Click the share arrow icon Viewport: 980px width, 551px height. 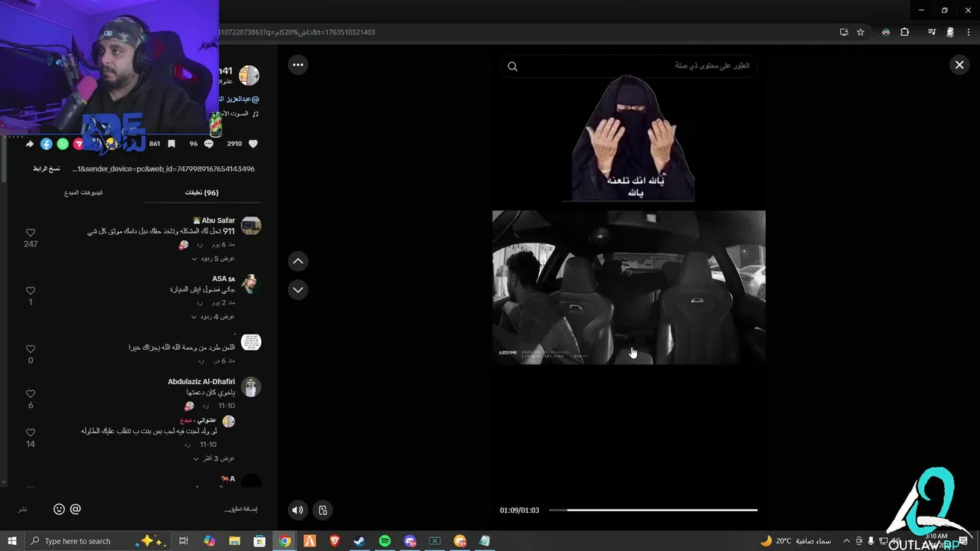30,143
